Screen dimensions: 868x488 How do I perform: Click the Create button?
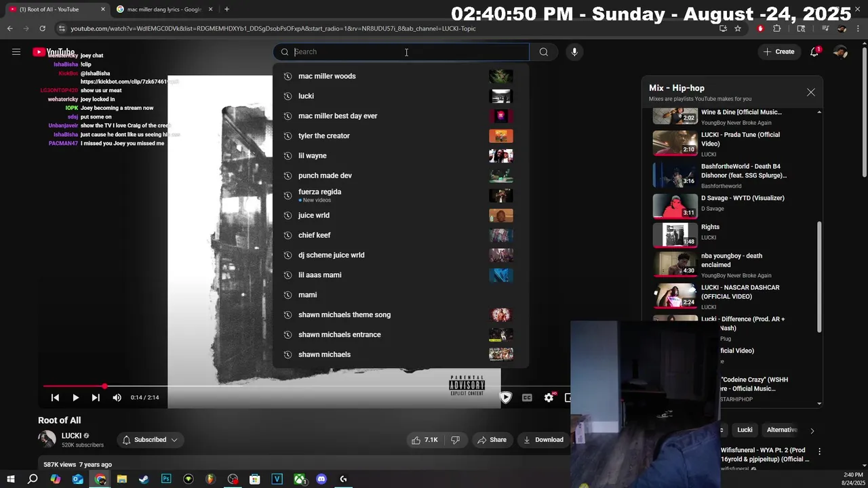pyautogui.click(x=778, y=52)
